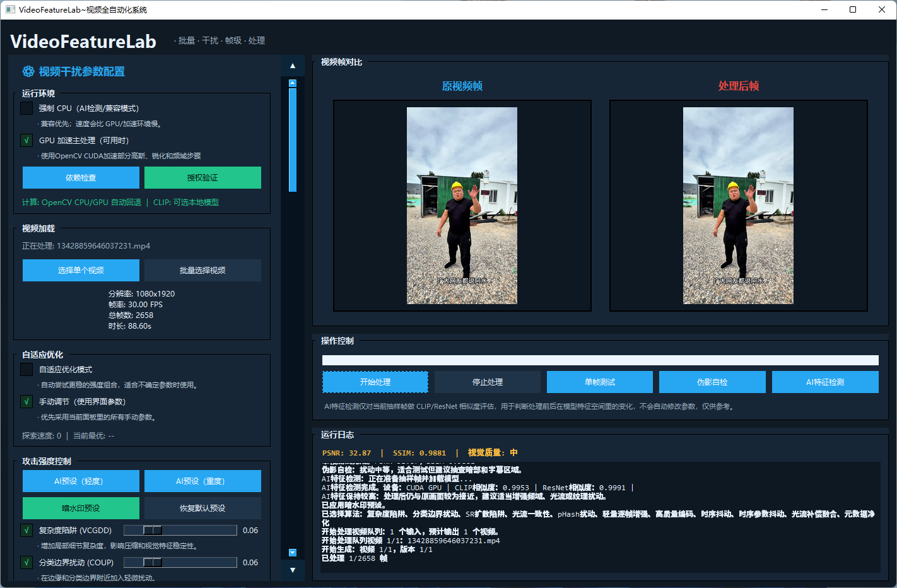Click the blue vertical scrollbar thumb in the sidebar
The width and height of the screenshot is (897, 588).
point(292,139)
